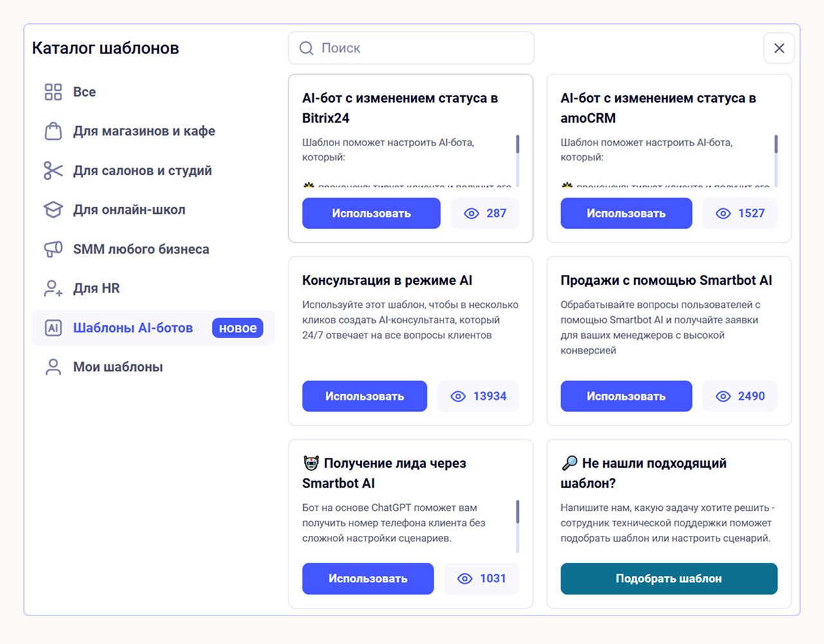Click the Bitrix24 card description scrollbar
This screenshot has width=824, height=644.
tap(518, 145)
